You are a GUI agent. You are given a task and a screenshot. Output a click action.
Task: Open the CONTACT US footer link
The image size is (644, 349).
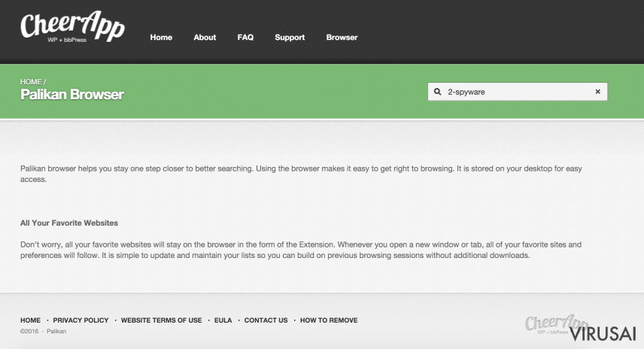click(x=266, y=320)
